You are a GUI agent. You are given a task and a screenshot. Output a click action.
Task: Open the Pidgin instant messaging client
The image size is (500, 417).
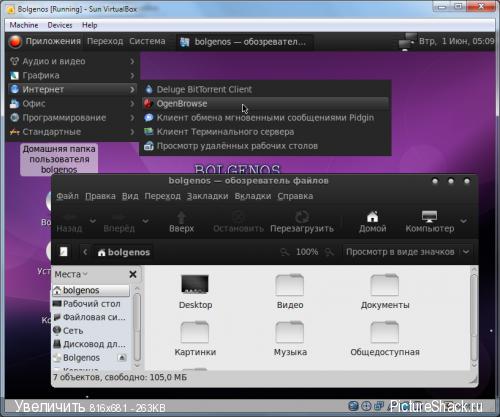coord(265,118)
